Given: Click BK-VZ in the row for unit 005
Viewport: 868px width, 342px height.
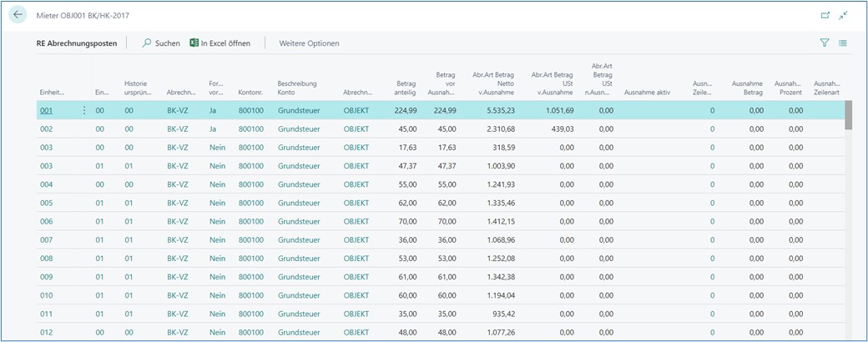Looking at the screenshot, I should pyautogui.click(x=177, y=203).
